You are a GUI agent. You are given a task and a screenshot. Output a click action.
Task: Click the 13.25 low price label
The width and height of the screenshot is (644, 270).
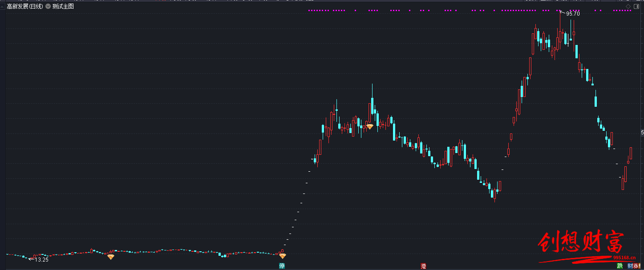point(41,259)
